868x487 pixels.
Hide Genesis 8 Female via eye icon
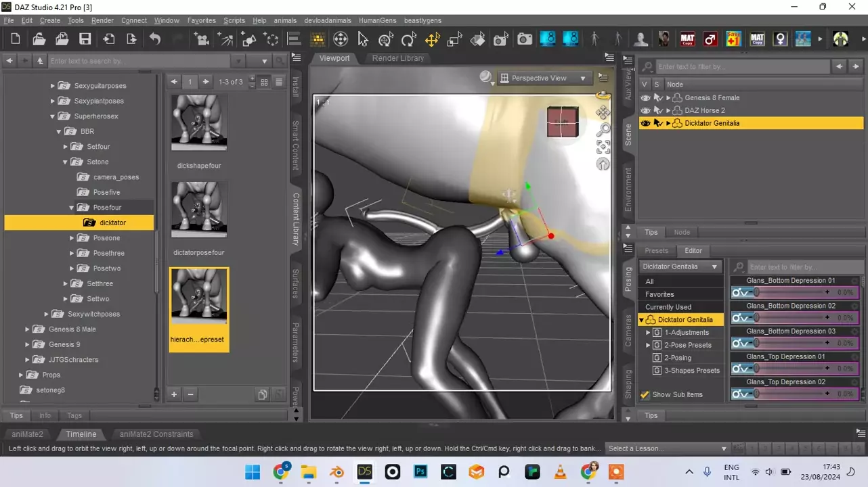click(645, 98)
